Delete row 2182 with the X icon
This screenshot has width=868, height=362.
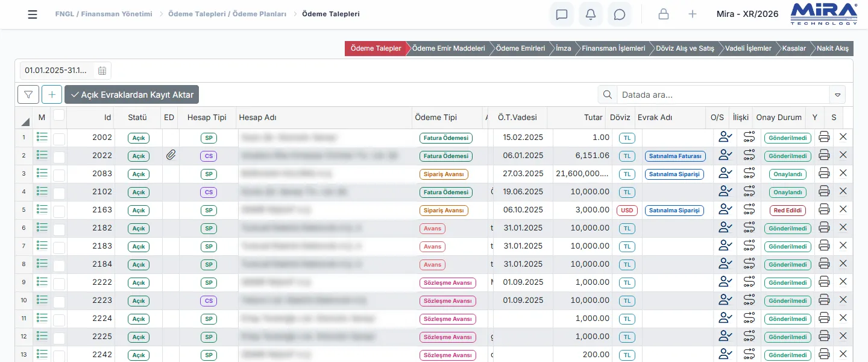point(843,227)
